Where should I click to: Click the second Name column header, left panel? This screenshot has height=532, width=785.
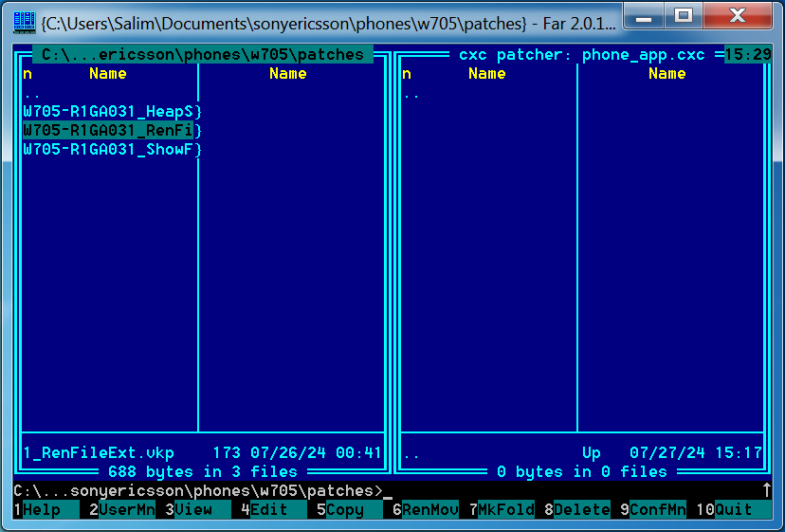pyautogui.click(x=288, y=74)
